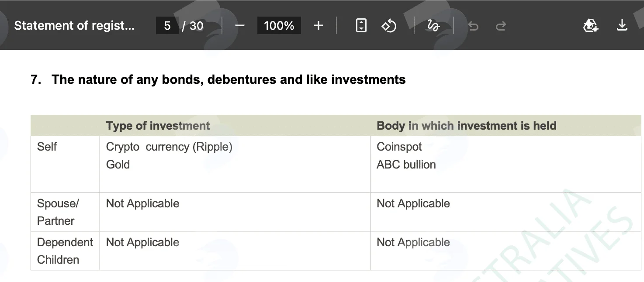Click the redo arrow icon
This screenshot has height=282, width=644.
[501, 26]
